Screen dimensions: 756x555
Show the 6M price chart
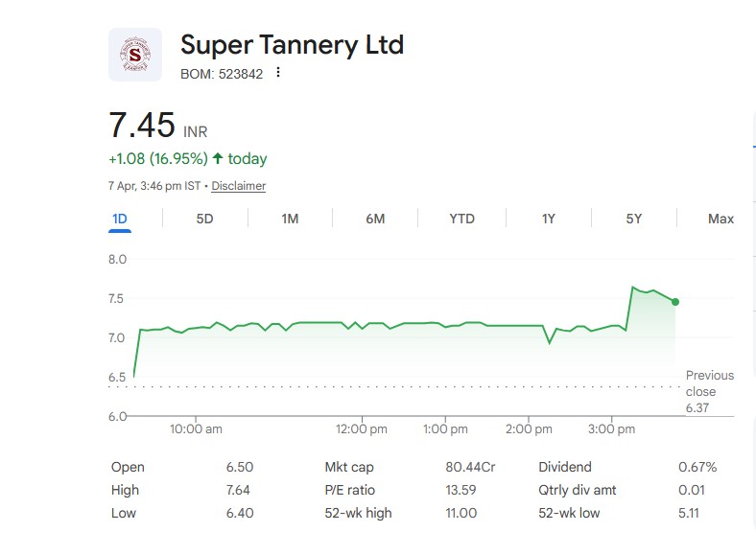coord(375,219)
